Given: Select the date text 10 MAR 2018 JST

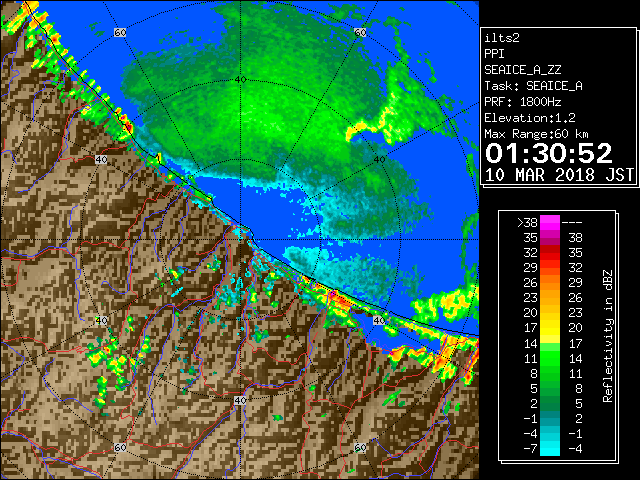Looking at the screenshot, I should [x=559, y=175].
